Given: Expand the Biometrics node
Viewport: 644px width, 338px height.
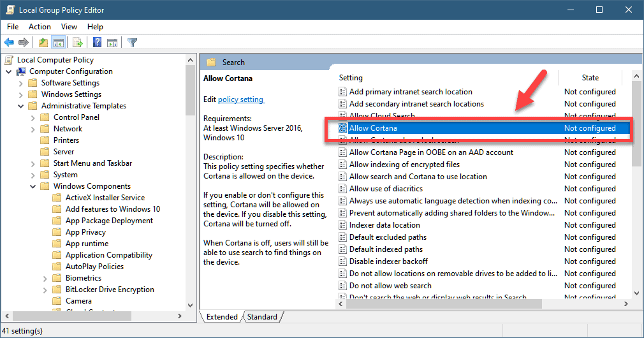Looking at the screenshot, I should pyautogui.click(x=45, y=279).
